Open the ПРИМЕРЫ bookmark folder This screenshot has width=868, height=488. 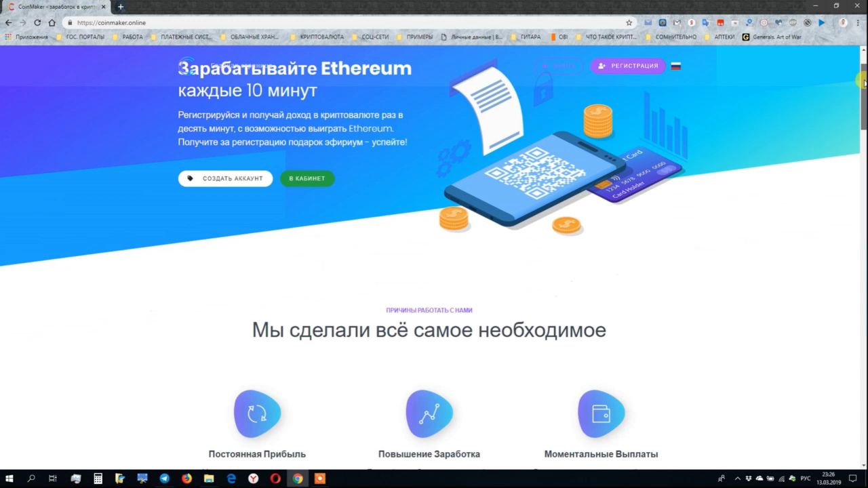tap(414, 37)
